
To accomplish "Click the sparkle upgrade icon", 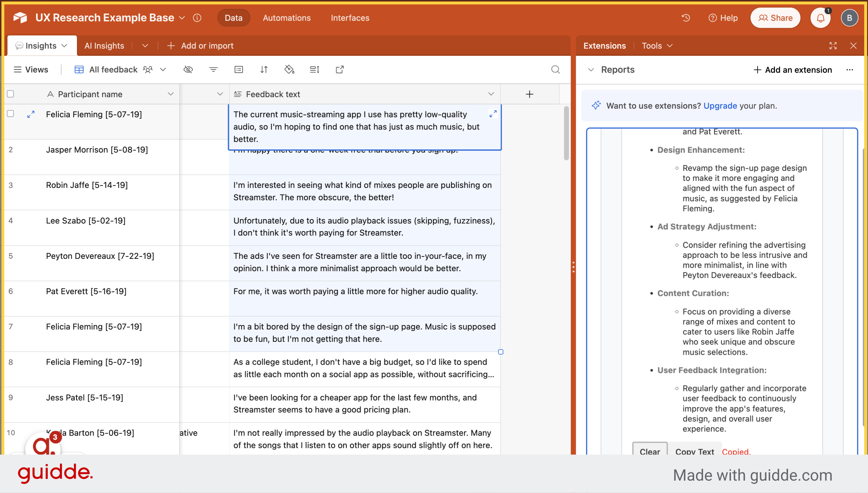I will [x=596, y=105].
